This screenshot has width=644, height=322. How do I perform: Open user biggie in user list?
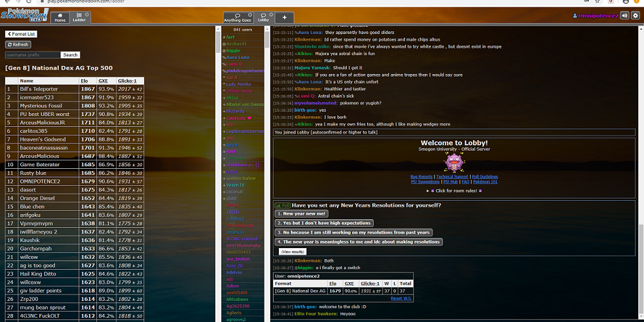pyautogui.click(x=233, y=50)
